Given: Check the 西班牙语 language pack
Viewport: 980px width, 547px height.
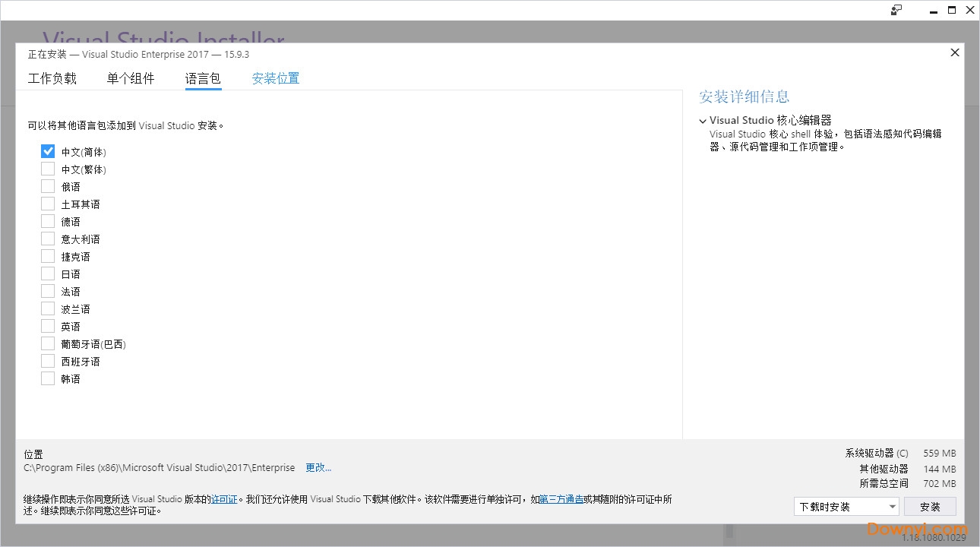Looking at the screenshot, I should pyautogui.click(x=48, y=360).
